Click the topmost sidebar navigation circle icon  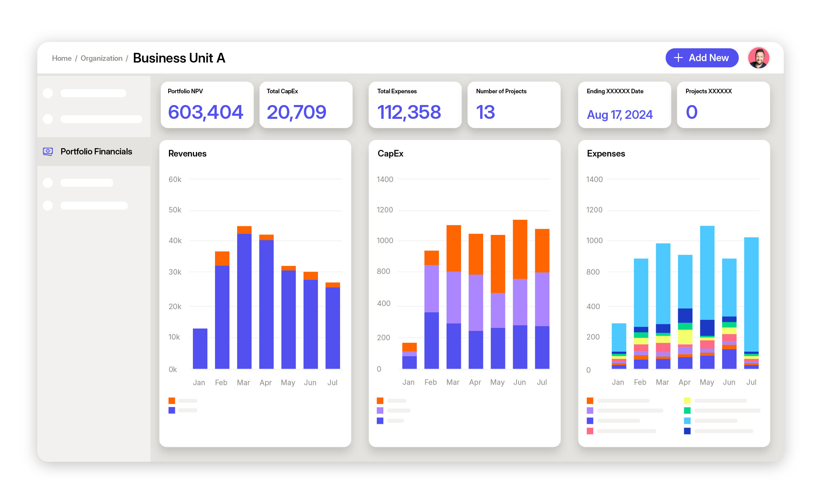click(x=47, y=93)
